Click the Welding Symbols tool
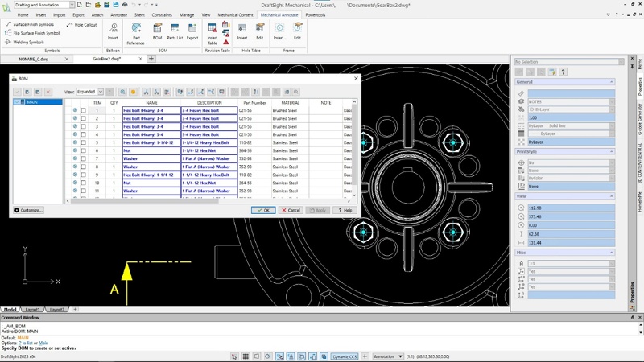The image size is (644, 362). tap(28, 42)
